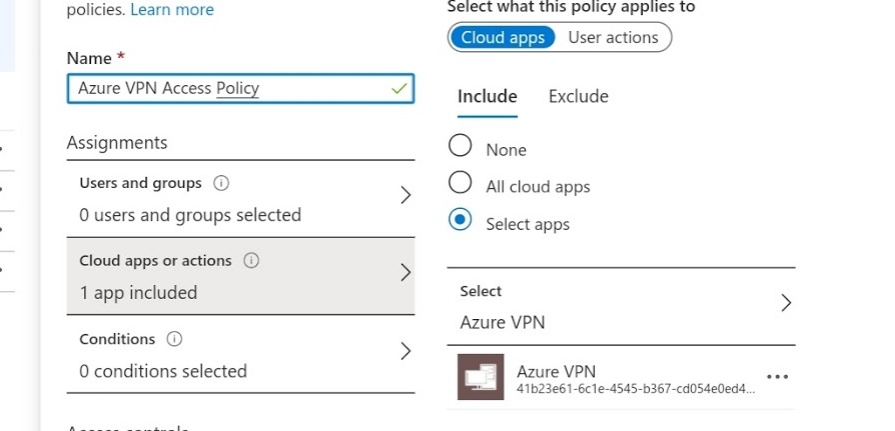Viewport: 895px width, 431px height.
Task: Expand Cloud apps or actions chevron
Action: pos(405,273)
